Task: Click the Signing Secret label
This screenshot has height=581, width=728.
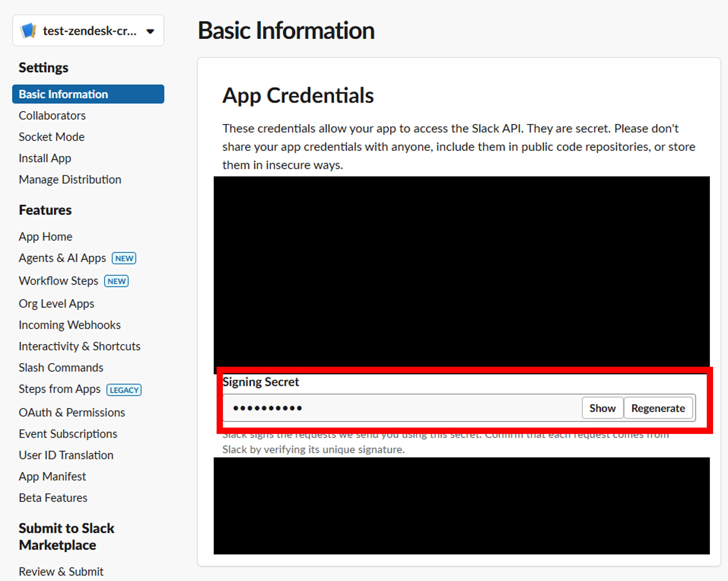Action: 261,382
